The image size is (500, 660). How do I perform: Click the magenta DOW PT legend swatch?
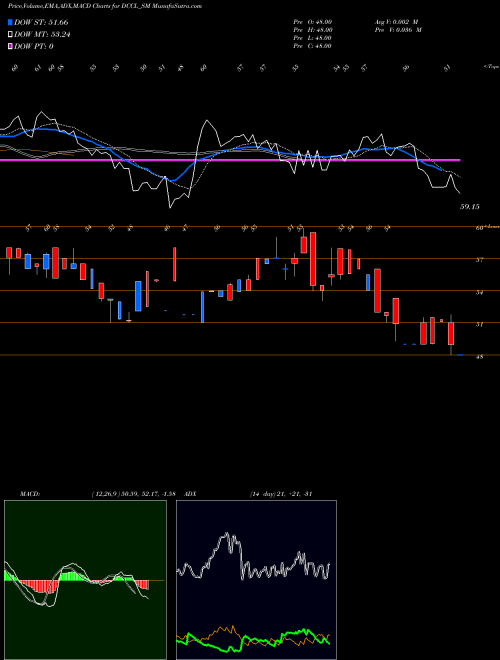click(10, 46)
